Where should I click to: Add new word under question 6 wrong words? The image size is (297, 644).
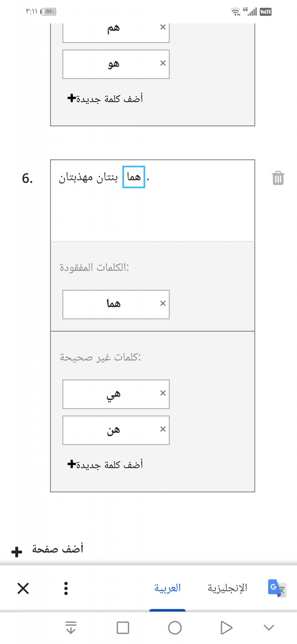(x=105, y=465)
